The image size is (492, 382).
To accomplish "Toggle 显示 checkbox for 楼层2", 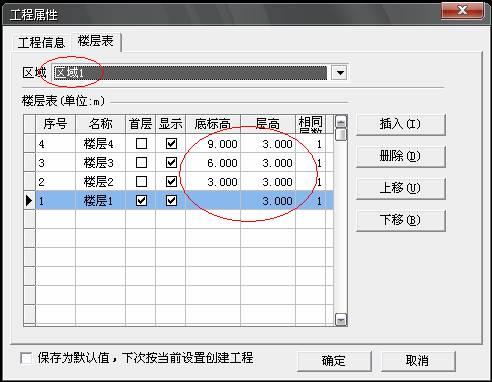I will coord(171,182).
